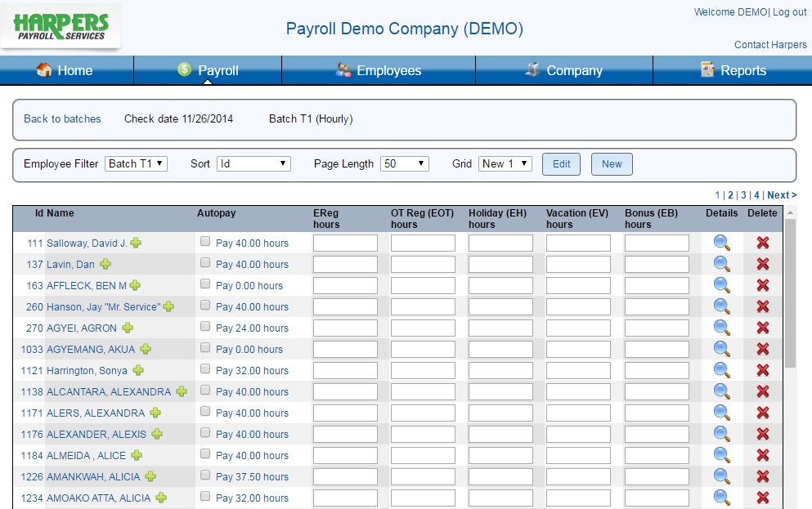The width and height of the screenshot is (812, 509).
Task: Click the table's vertical scrollbar
Action: pos(790,294)
